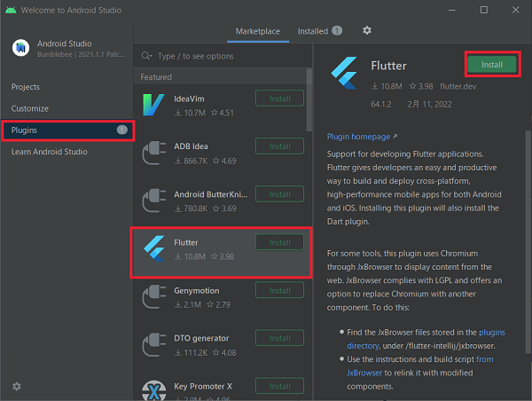The image size is (532, 401).
Task: Click the Plugins update count badge
Action: coord(121,130)
